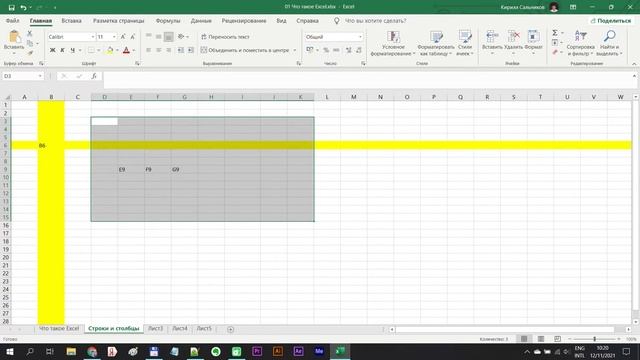Click the Clear eraser icon
This screenshot has height=360, width=640.
(555, 52)
